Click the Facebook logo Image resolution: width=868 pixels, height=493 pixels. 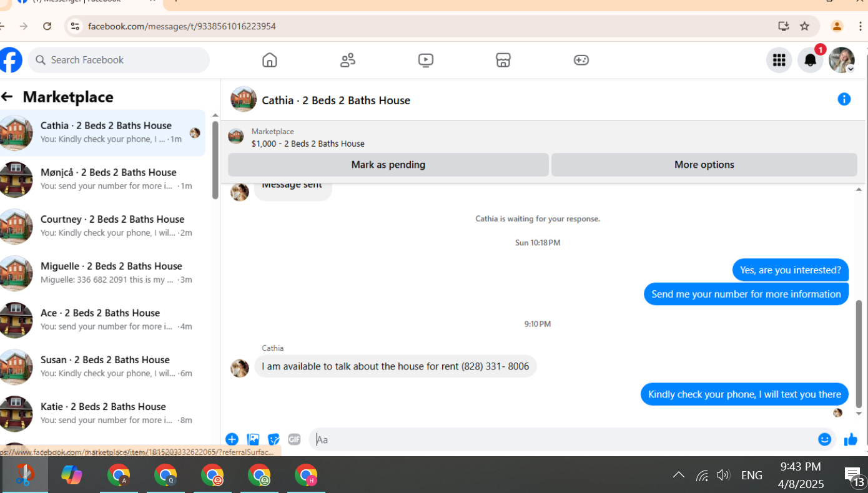(10, 60)
